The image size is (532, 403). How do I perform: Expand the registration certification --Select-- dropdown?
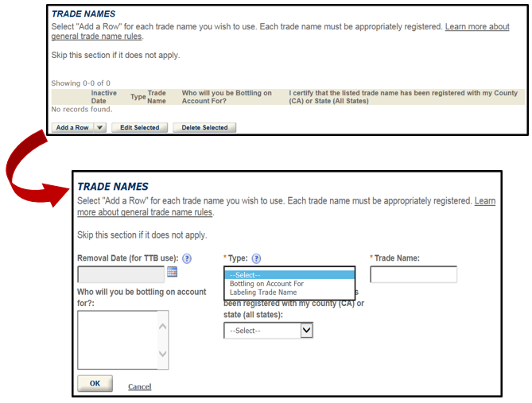[x=269, y=330]
